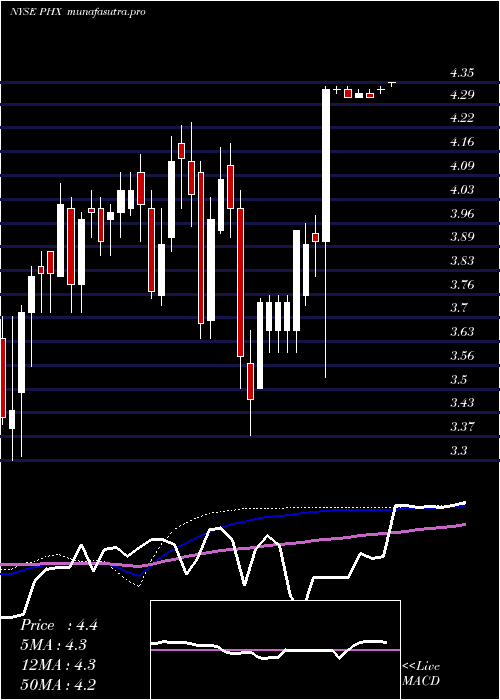
Task: Click the NYSE PHX munafasutra.pro title text
Action: pyautogui.click(x=78, y=12)
